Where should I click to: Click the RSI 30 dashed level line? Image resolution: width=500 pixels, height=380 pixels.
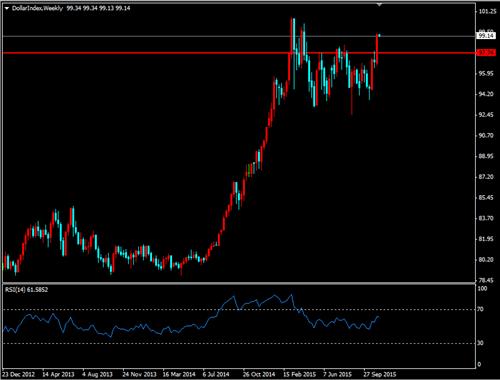point(238,343)
